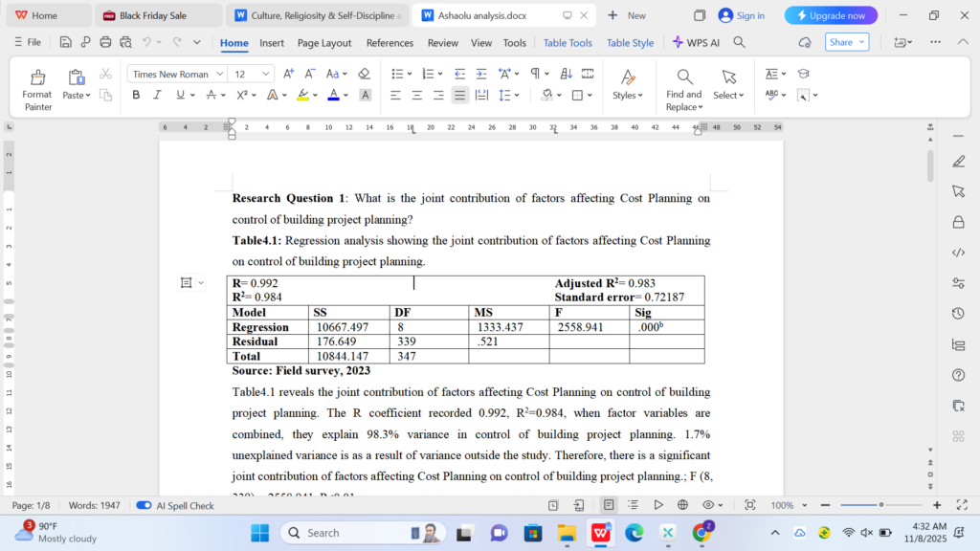The height and width of the screenshot is (551, 980).
Task: Clear formatting with the eraser icon
Action: pos(364,74)
